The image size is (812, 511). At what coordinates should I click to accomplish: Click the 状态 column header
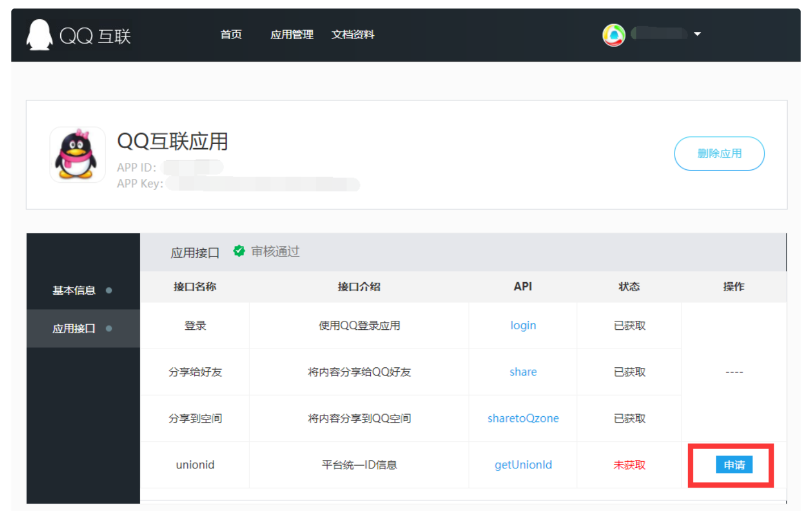629,287
